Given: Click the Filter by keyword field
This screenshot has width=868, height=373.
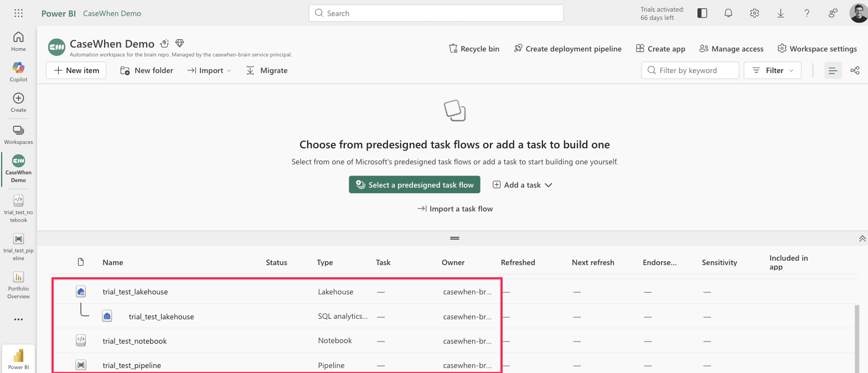Looking at the screenshot, I should pyautogui.click(x=690, y=70).
